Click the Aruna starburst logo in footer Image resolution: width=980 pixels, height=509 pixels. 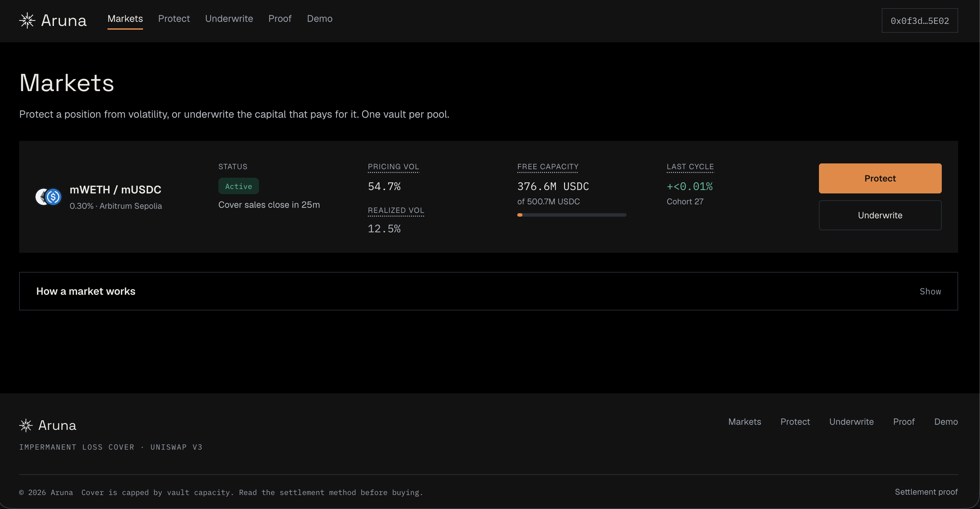pyautogui.click(x=26, y=425)
